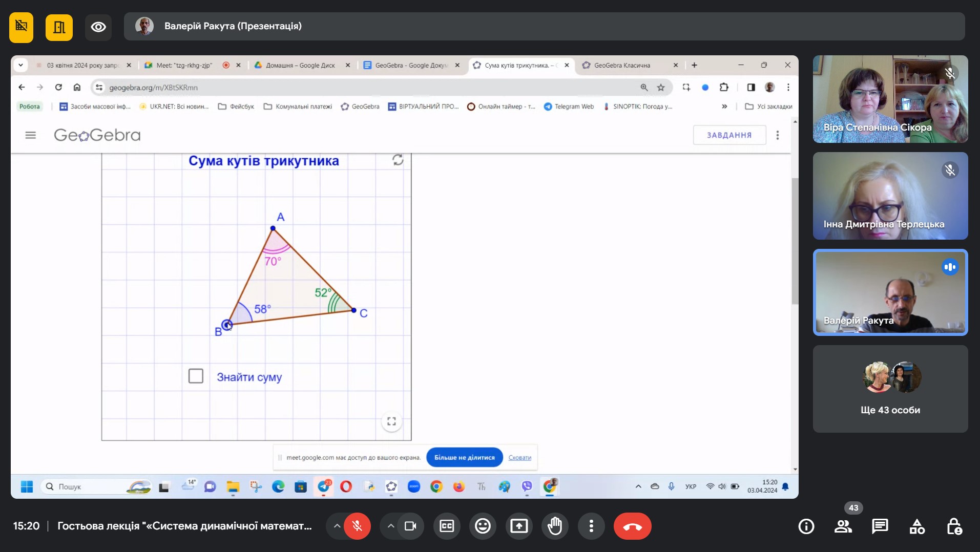Open host controls lock icon
Image resolution: width=980 pixels, height=552 pixels.
[954, 526]
